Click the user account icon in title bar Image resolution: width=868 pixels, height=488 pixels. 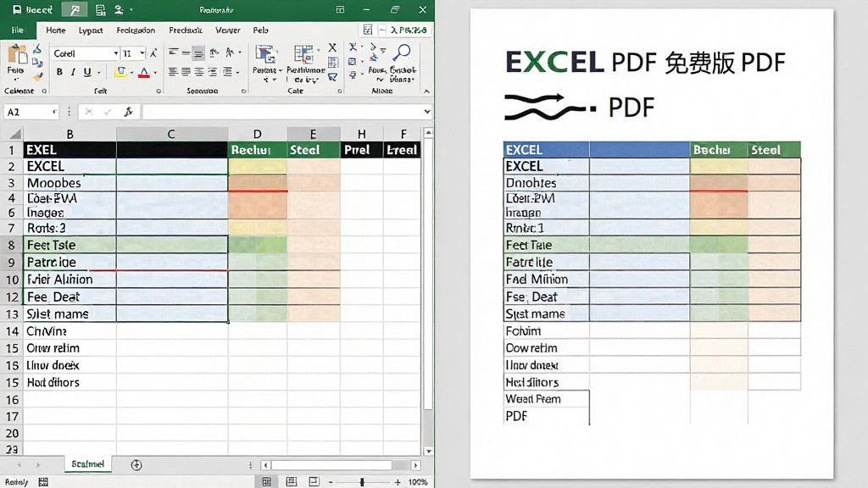(x=119, y=9)
